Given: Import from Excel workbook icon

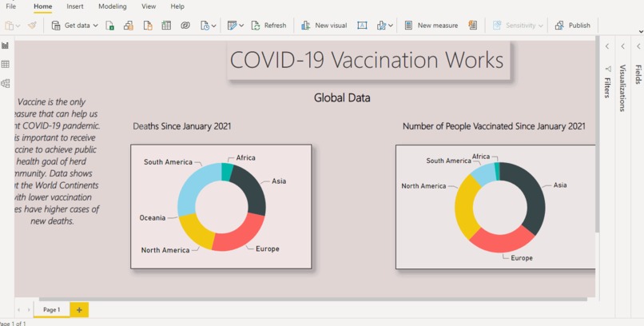Looking at the screenshot, I should click(x=110, y=26).
